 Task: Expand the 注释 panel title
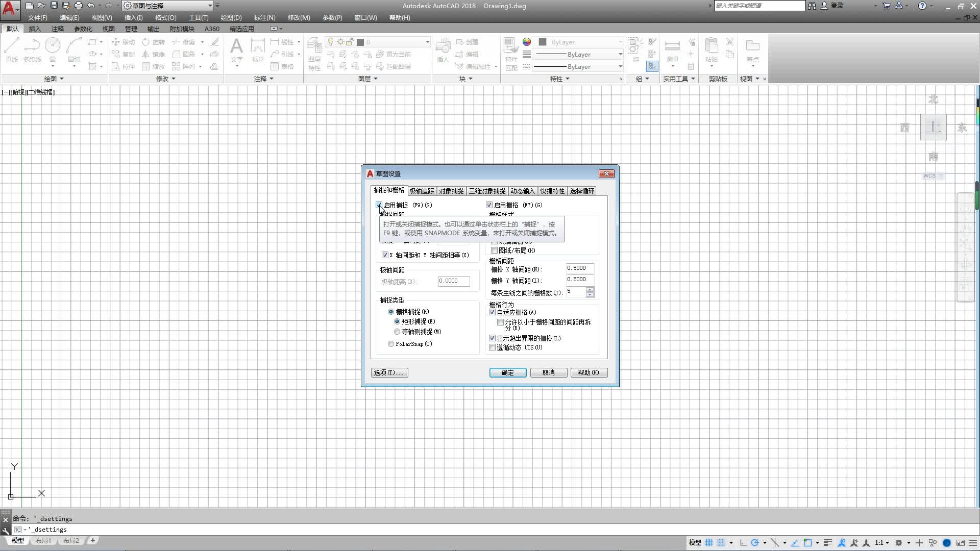(x=264, y=79)
